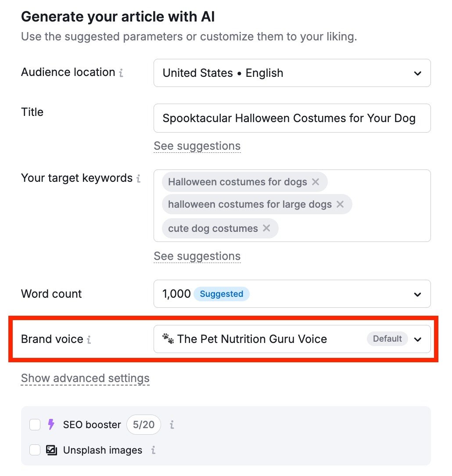
Task: Show advanced settings
Action: click(x=85, y=378)
